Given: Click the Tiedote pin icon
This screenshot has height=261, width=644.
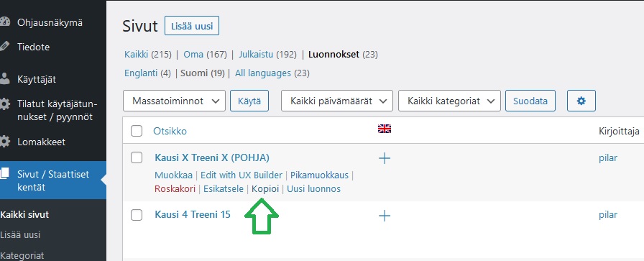Looking at the screenshot, I should point(4,47).
